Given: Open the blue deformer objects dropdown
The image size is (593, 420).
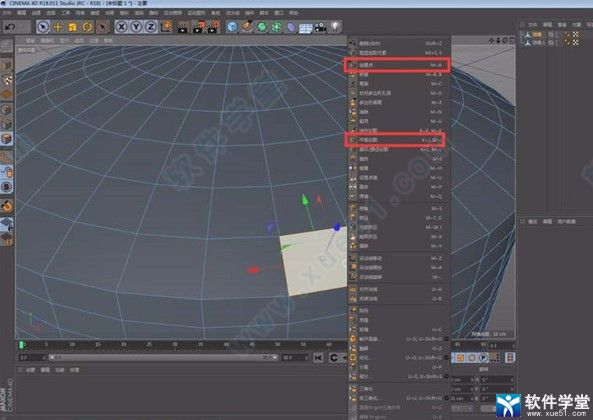Looking at the screenshot, I should coord(291,27).
